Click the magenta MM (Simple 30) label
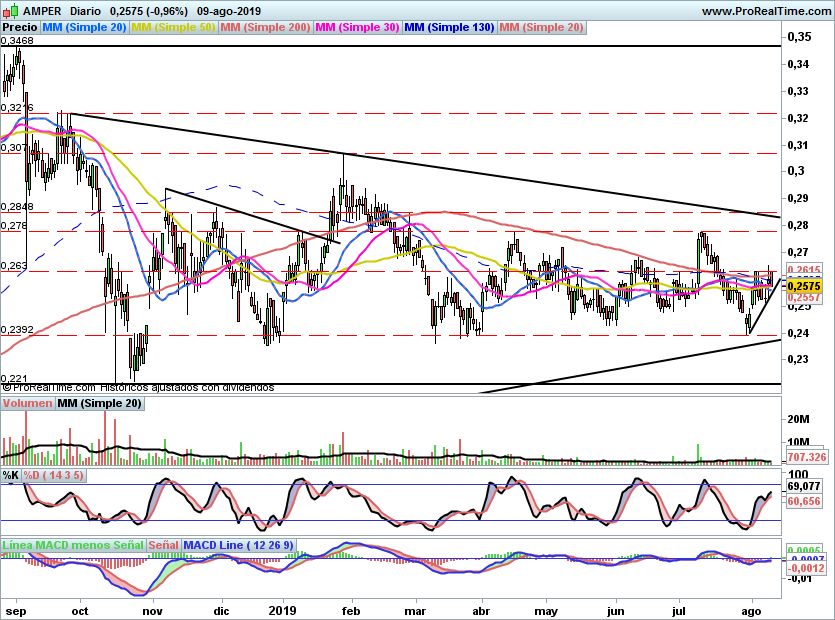 357,28
